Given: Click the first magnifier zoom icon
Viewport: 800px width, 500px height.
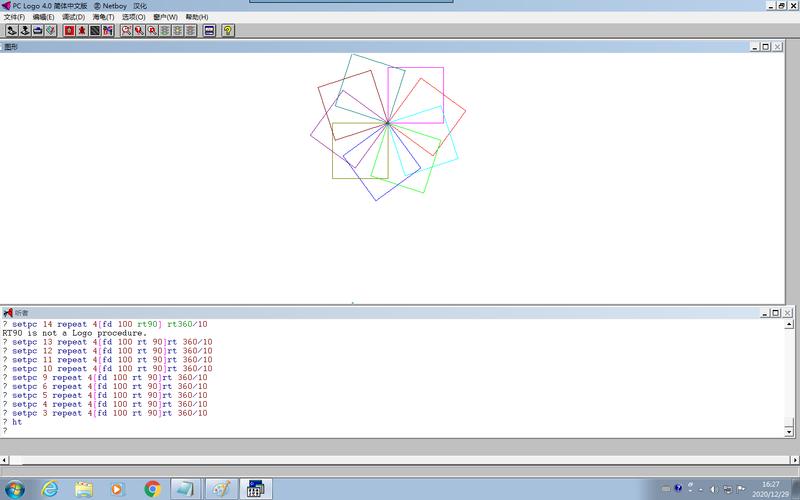Looking at the screenshot, I should tap(127, 31).
